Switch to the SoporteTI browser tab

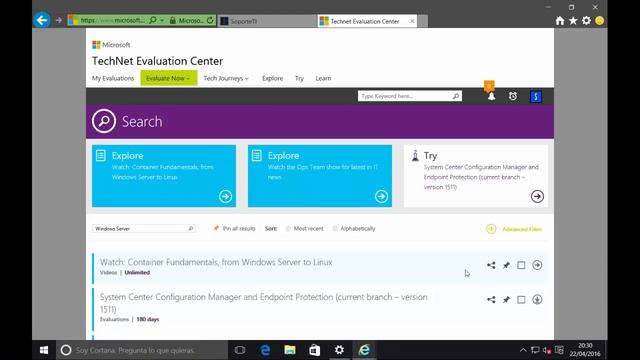[x=267, y=21]
